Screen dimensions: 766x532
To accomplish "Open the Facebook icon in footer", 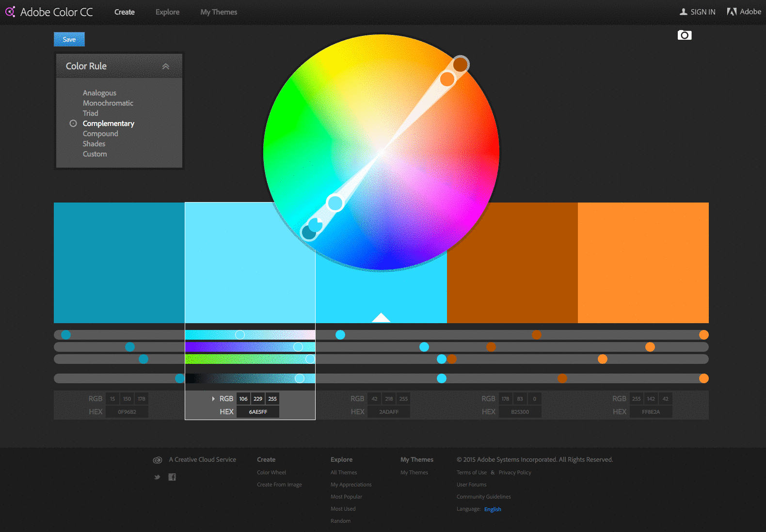I will [172, 477].
